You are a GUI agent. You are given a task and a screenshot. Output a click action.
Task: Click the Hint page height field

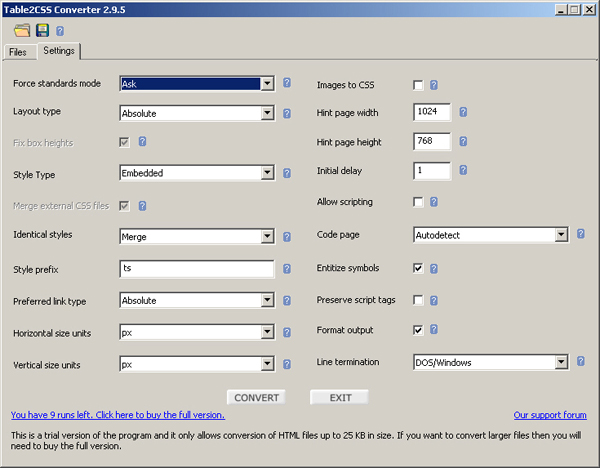(432, 141)
